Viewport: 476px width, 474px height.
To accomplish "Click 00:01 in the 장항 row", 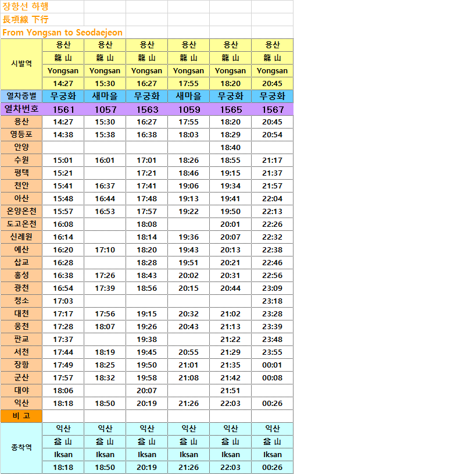I will click(273, 364).
